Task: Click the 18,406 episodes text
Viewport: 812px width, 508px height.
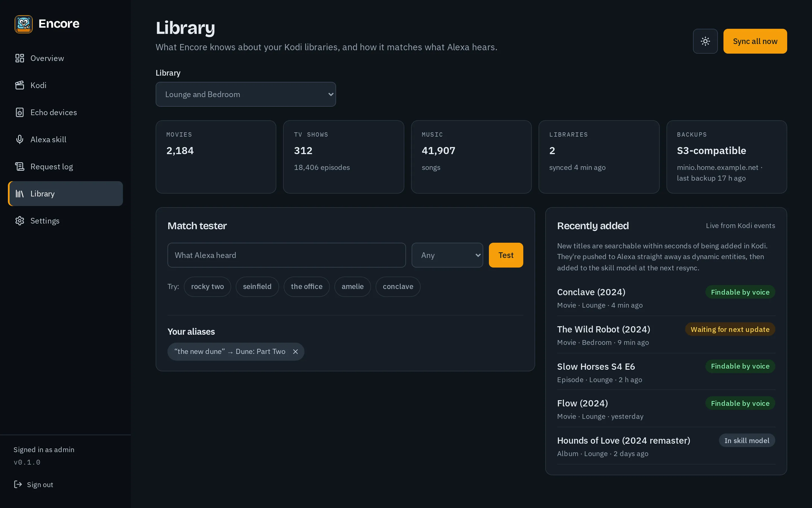Action: 321,167
